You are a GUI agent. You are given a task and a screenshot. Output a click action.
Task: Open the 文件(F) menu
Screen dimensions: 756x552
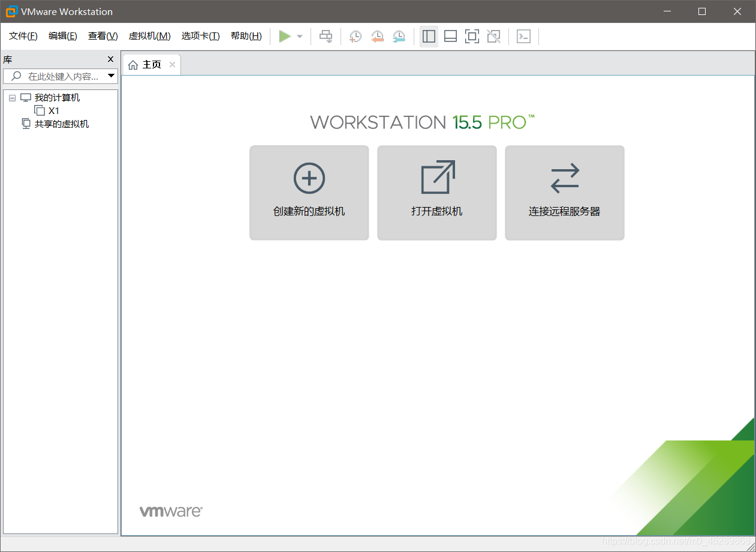pyautogui.click(x=23, y=36)
